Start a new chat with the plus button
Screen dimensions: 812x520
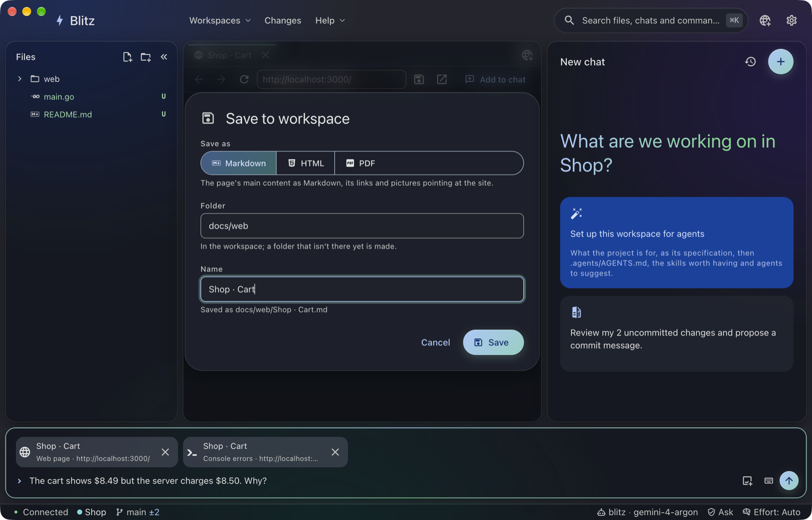point(780,62)
